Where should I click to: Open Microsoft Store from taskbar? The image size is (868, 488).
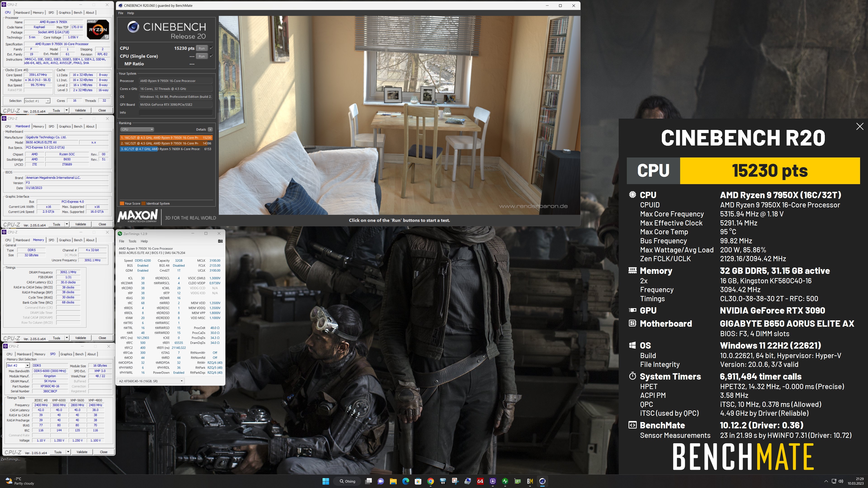(418, 481)
